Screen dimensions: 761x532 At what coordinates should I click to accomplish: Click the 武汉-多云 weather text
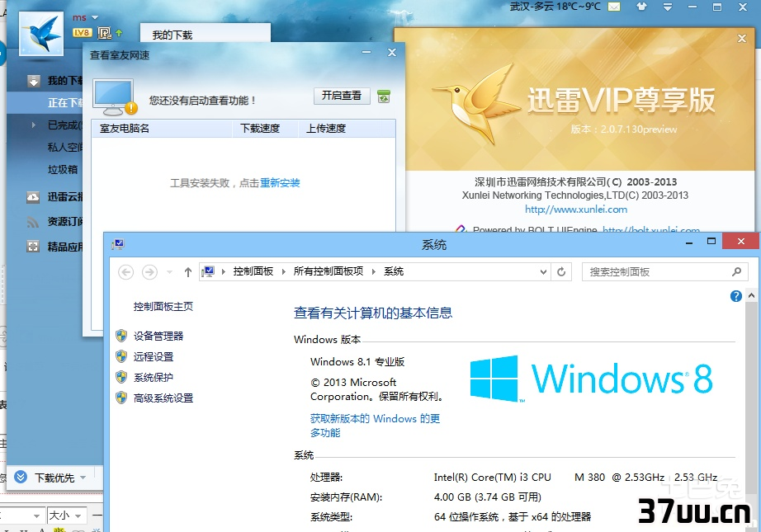point(555,7)
